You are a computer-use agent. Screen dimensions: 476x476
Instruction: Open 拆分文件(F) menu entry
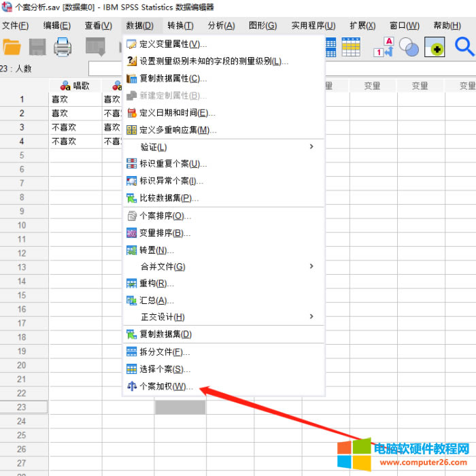tap(224, 352)
